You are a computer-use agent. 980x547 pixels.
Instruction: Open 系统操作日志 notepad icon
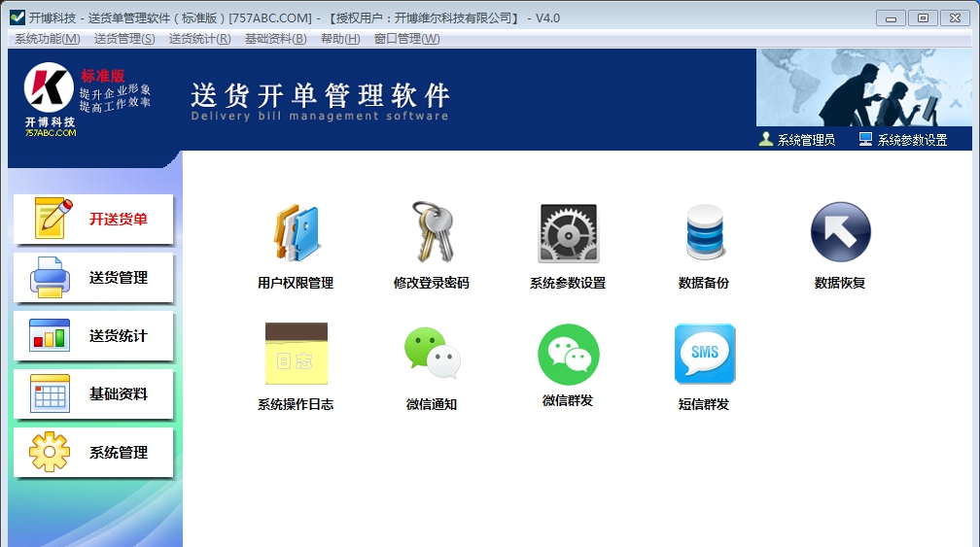point(297,354)
